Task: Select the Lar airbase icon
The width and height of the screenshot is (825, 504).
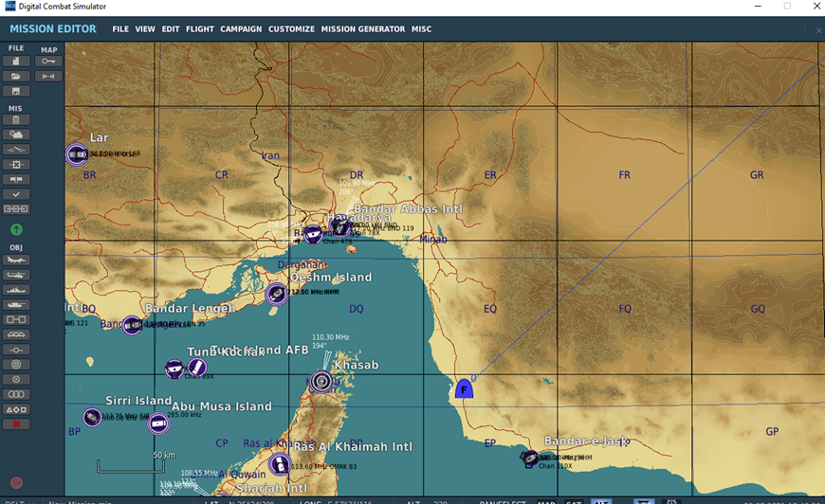Action: (77, 154)
